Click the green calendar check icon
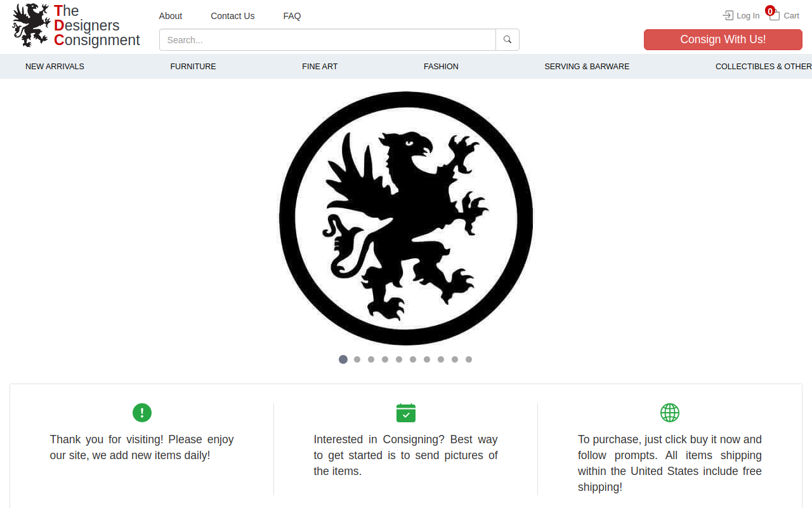This screenshot has width=812, height=508. click(406, 413)
